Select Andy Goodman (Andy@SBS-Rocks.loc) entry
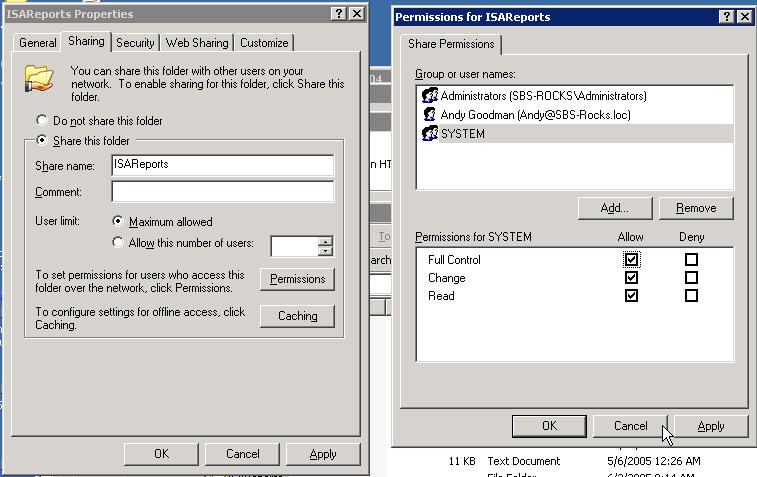The image size is (757, 477). point(575,114)
